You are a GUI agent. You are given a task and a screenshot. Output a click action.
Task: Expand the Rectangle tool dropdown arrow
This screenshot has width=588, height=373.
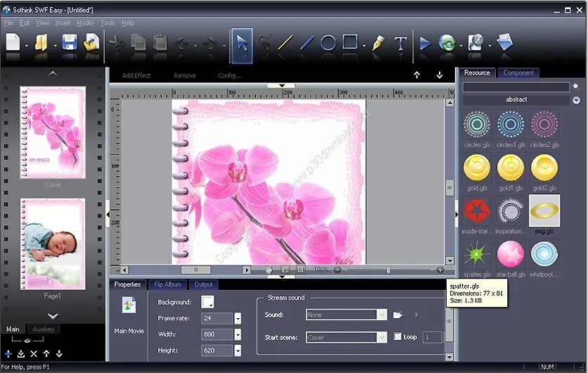pyautogui.click(x=364, y=46)
